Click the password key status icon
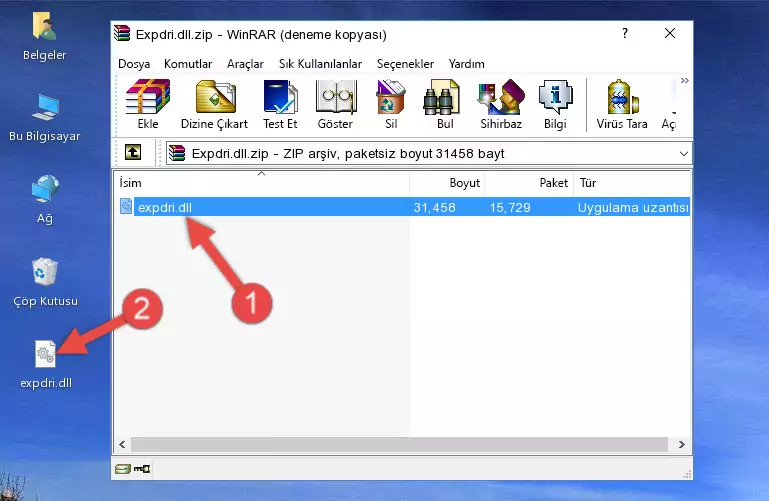The height and width of the screenshot is (501, 769). pyautogui.click(x=142, y=469)
